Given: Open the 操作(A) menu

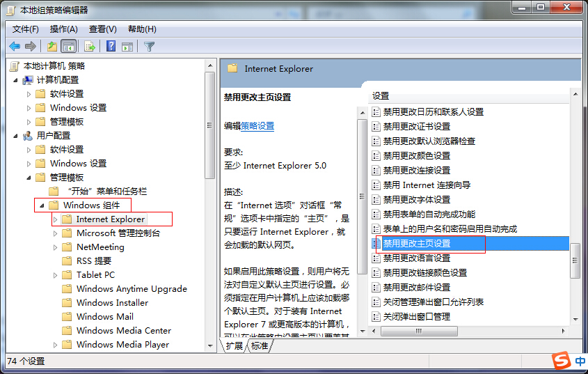Looking at the screenshot, I should coord(63,29).
